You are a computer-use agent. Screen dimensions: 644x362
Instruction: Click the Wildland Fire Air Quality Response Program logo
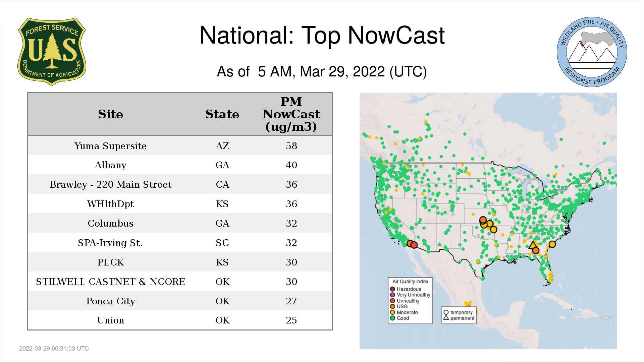click(592, 52)
